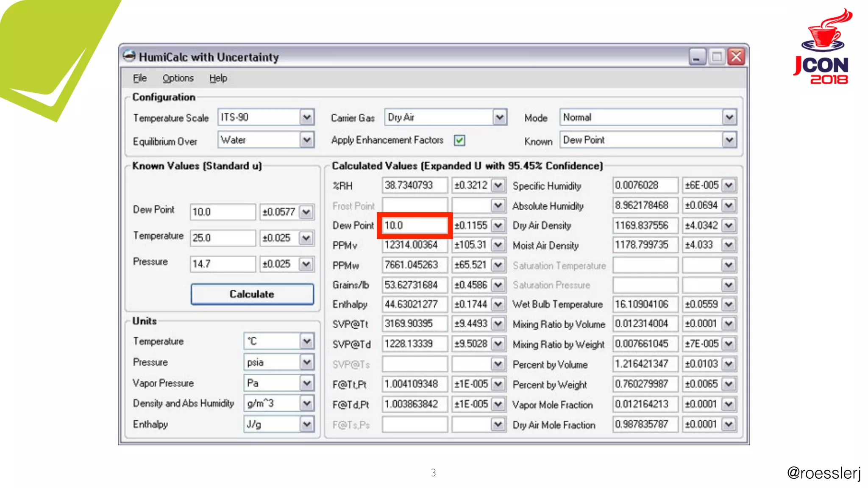Close the HumiCalc with Uncertainty window

pos(737,57)
